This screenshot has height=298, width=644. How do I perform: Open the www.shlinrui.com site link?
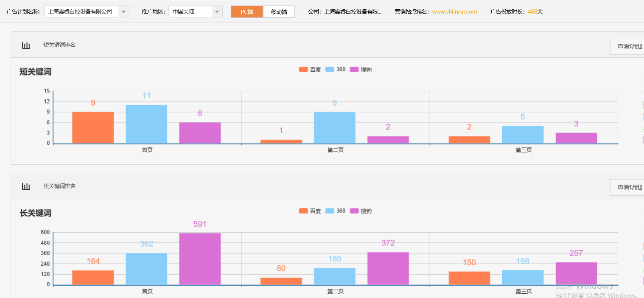(x=454, y=11)
